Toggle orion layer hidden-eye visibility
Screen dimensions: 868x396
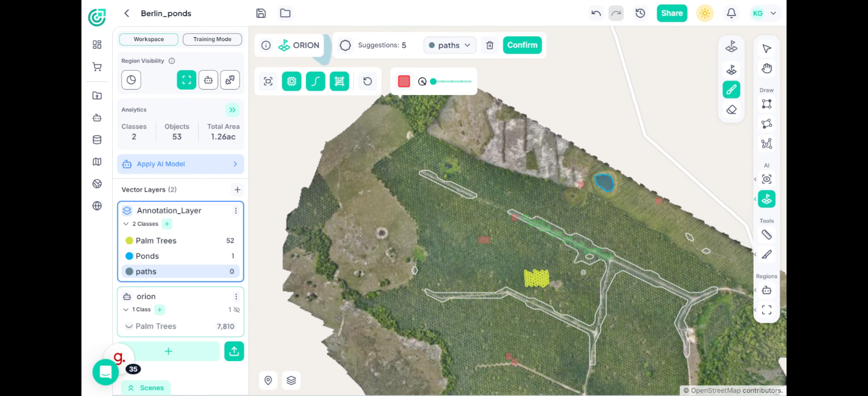[x=236, y=310]
